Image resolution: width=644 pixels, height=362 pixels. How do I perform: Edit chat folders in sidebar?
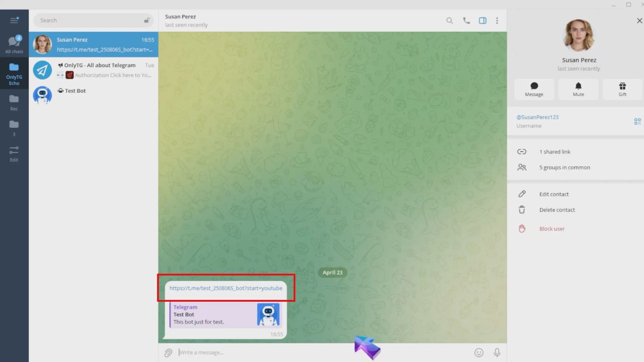[x=14, y=154]
